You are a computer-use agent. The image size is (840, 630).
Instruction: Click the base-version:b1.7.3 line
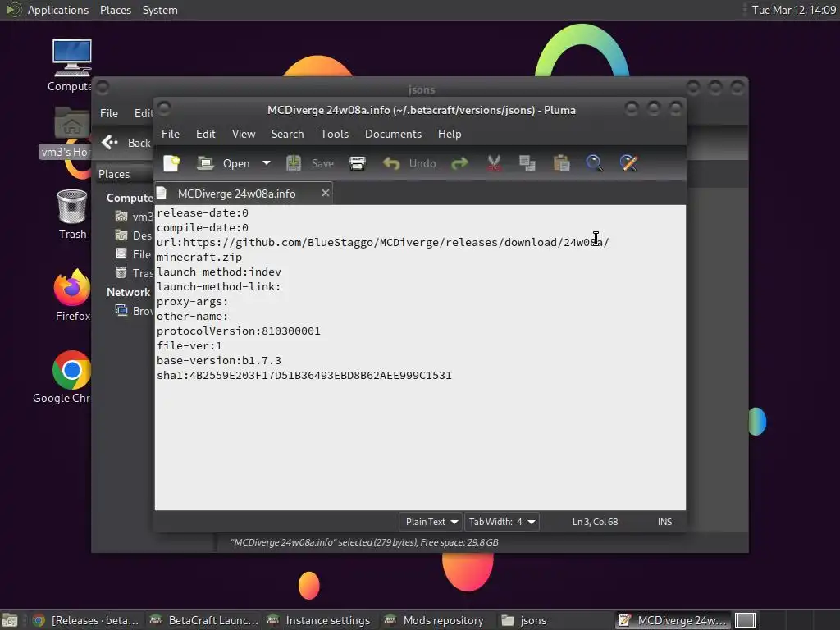point(218,361)
